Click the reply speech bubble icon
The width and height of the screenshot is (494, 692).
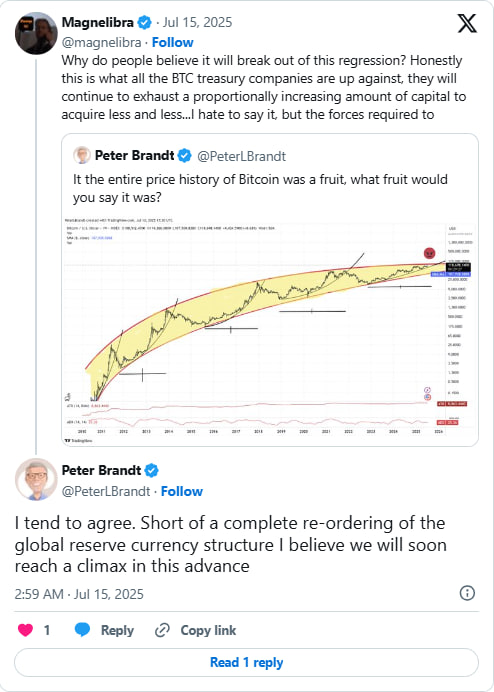(83, 630)
